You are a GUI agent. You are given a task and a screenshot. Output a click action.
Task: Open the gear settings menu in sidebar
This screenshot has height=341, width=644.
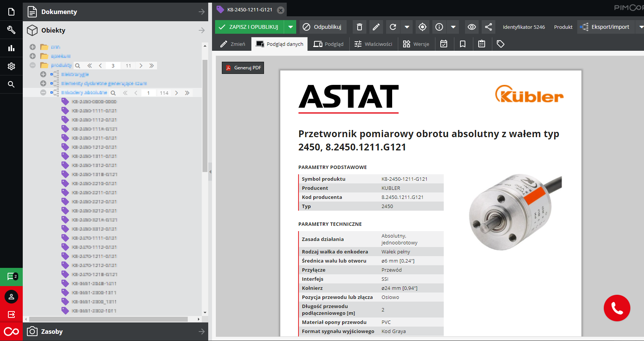[x=11, y=66]
